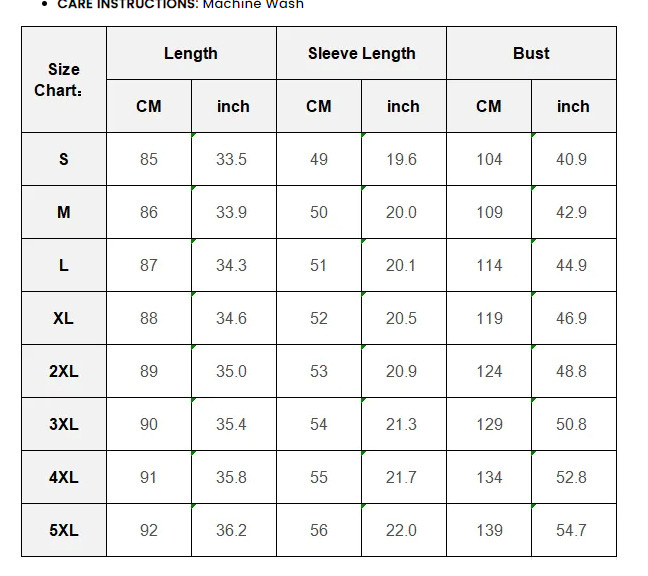The image size is (648, 576).
Task: Select the 104 bust CM cell
Action: [x=489, y=159]
